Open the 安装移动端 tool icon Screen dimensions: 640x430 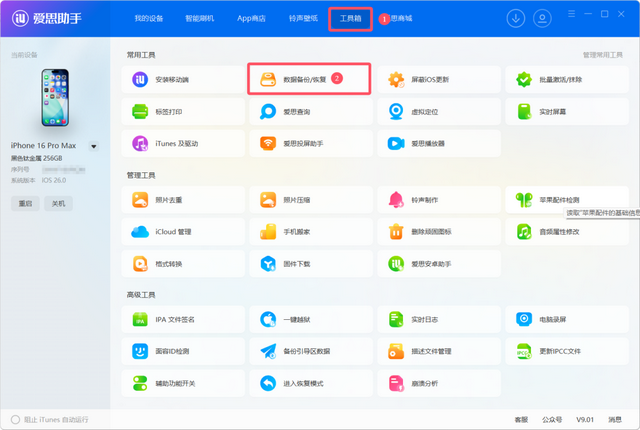(x=140, y=80)
